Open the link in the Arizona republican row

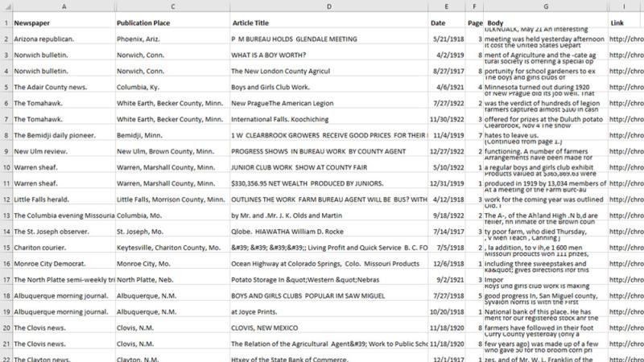(626, 39)
